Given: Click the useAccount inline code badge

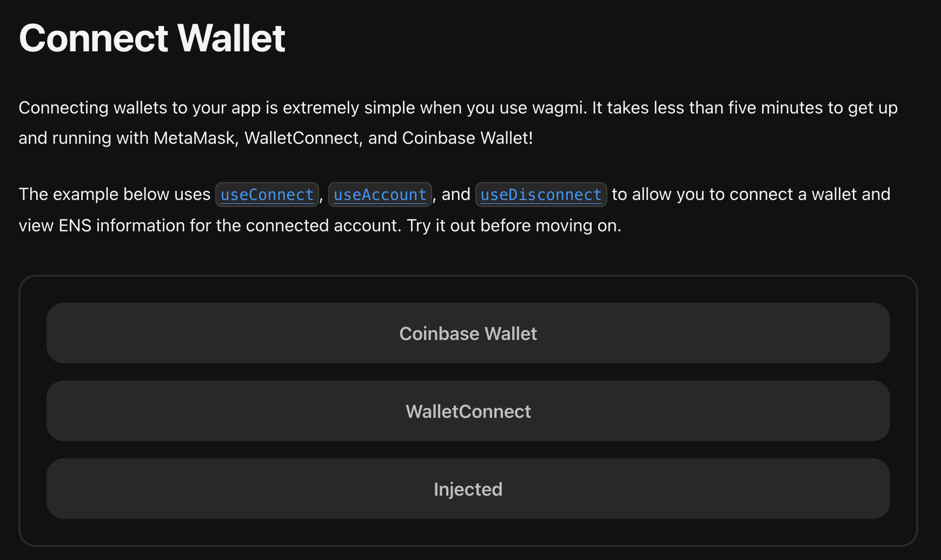Looking at the screenshot, I should [x=380, y=195].
